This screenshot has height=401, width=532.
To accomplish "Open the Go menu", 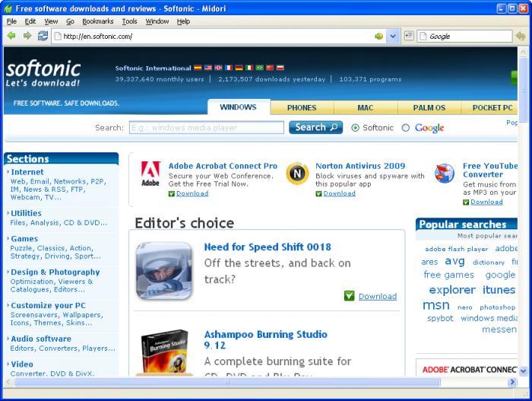I will click(70, 21).
